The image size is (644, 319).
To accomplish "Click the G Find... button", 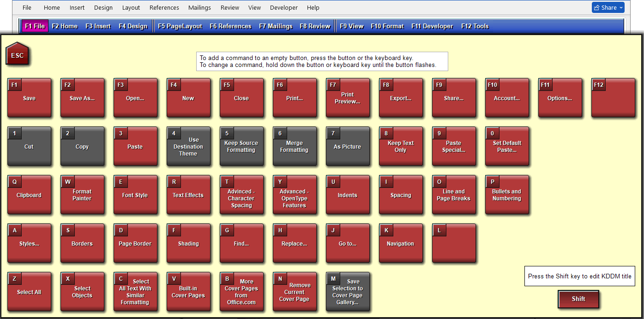I will pyautogui.click(x=241, y=243).
